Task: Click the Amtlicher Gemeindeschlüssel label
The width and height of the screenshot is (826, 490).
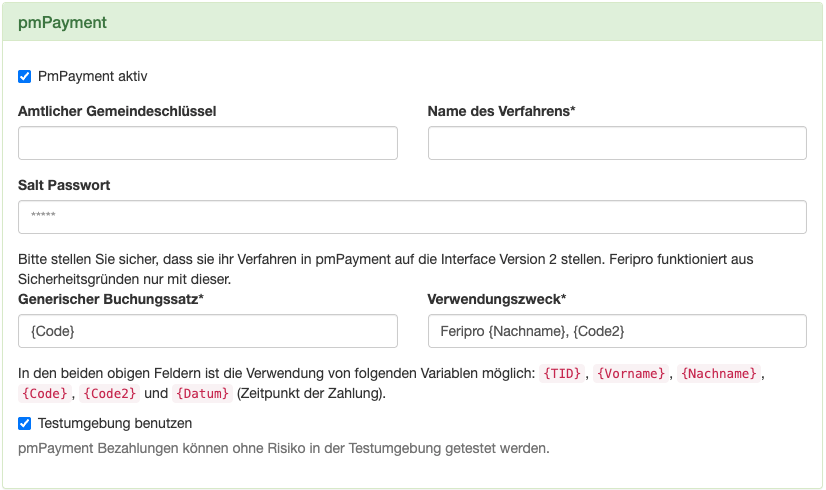Action: (x=117, y=111)
